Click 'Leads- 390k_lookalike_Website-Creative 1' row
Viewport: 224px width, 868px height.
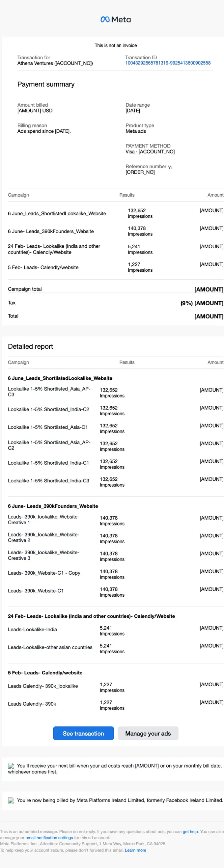pyautogui.click(x=116, y=520)
